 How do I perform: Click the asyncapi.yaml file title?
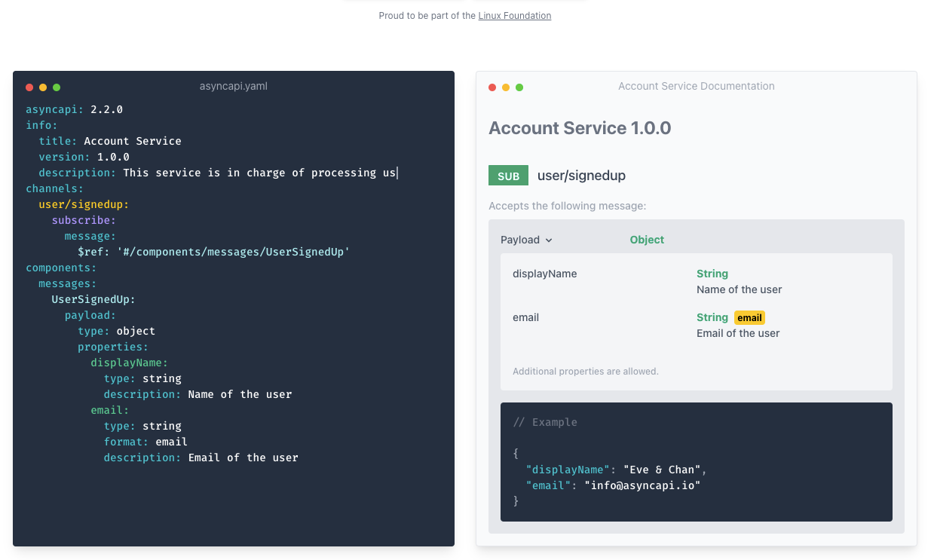(234, 87)
